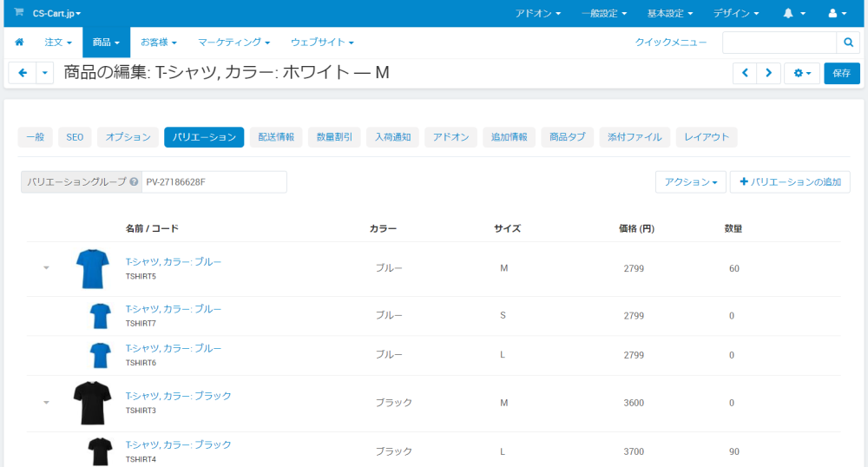Open the アクション dropdown
The height and width of the screenshot is (467, 868).
(690, 182)
